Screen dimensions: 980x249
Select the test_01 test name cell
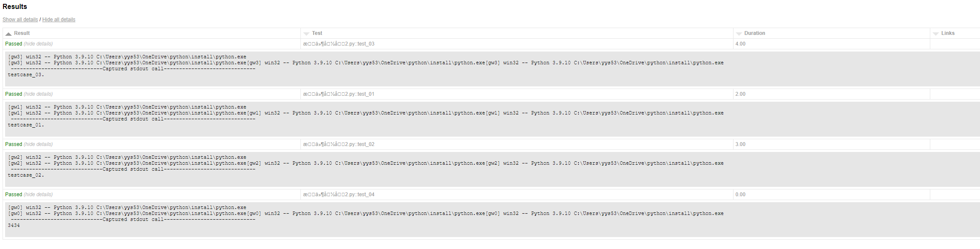click(x=339, y=94)
